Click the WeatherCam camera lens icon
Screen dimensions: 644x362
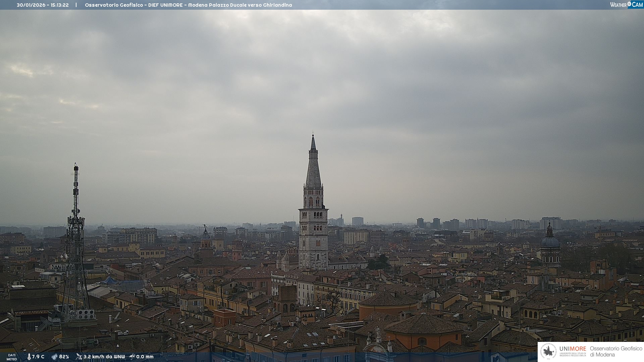point(629,4)
